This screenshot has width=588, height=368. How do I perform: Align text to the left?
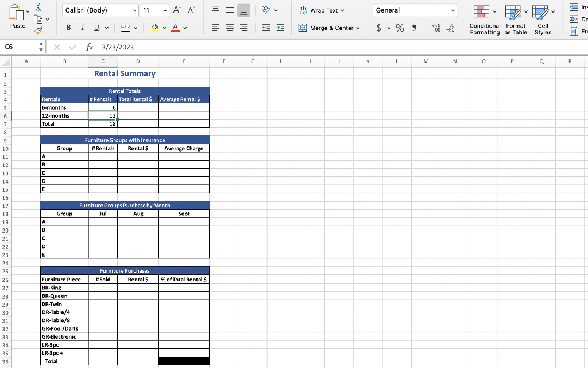215,28
